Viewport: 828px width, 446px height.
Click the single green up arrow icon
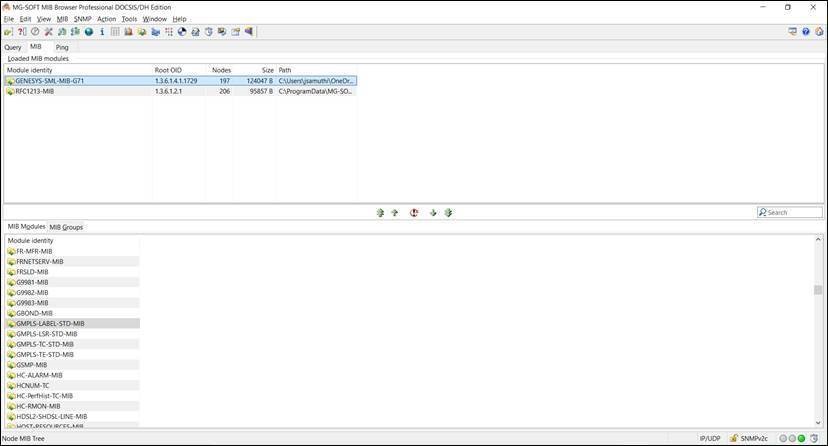click(394, 213)
